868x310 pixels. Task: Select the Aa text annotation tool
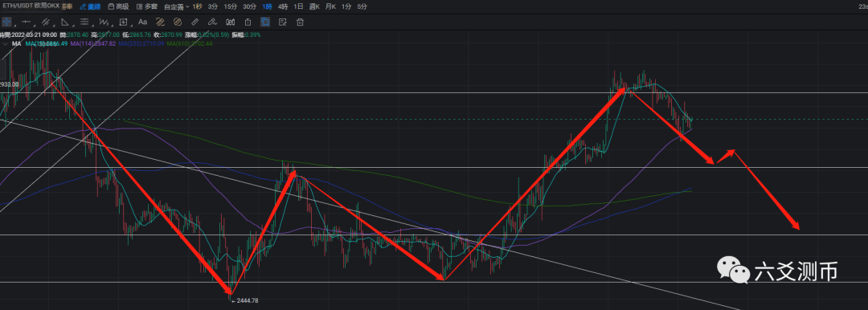(x=142, y=22)
